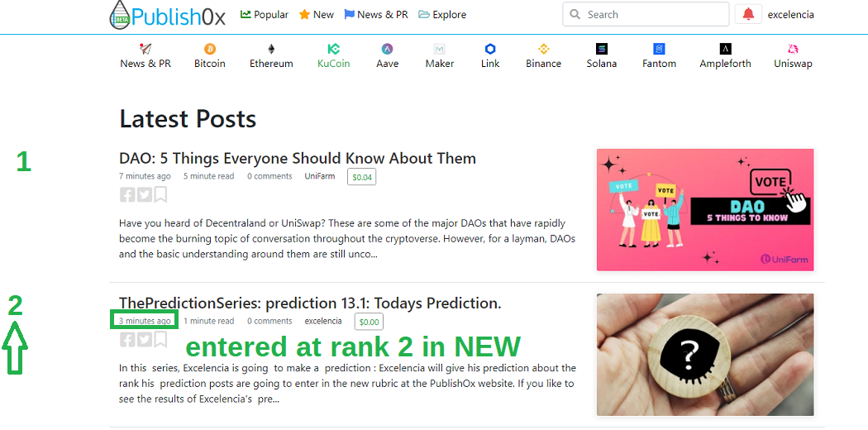Open the question-mark coin thumbnail
Viewport: 868px width, 430px height.
(704, 355)
